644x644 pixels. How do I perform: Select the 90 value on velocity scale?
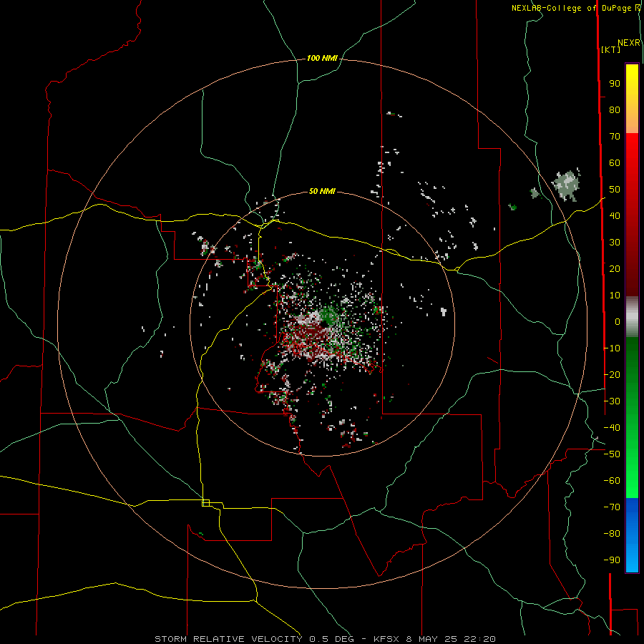click(615, 84)
